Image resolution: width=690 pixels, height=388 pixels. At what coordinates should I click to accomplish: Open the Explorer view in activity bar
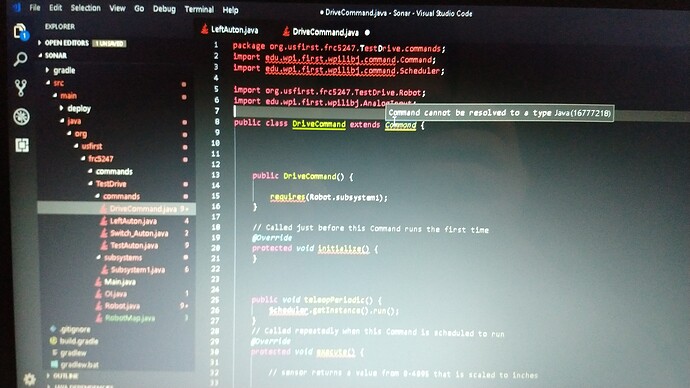[20, 32]
